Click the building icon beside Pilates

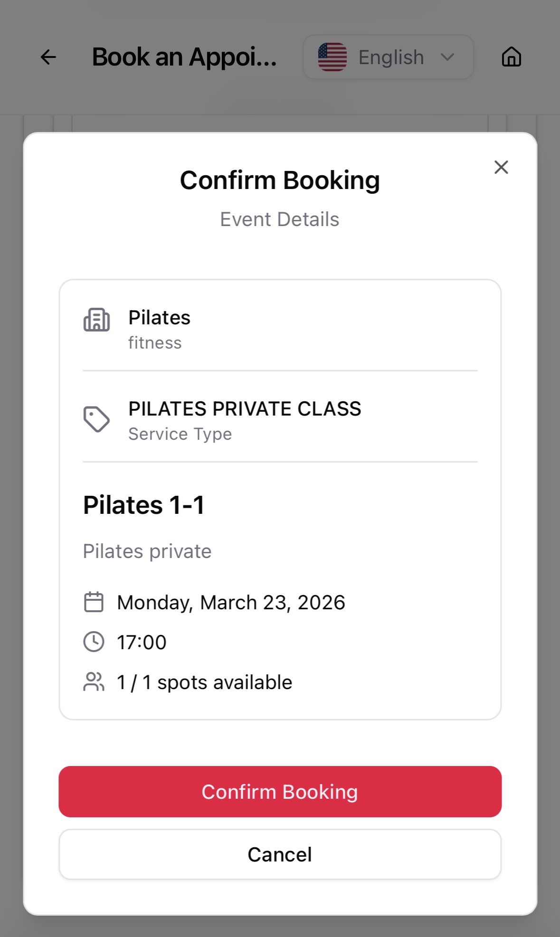pyautogui.click(x=96, y=320)
